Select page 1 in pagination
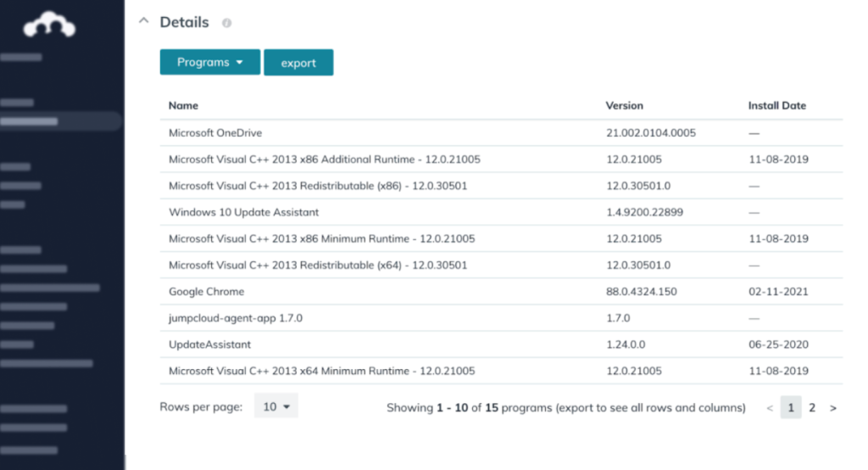 [x=791, y=408]
